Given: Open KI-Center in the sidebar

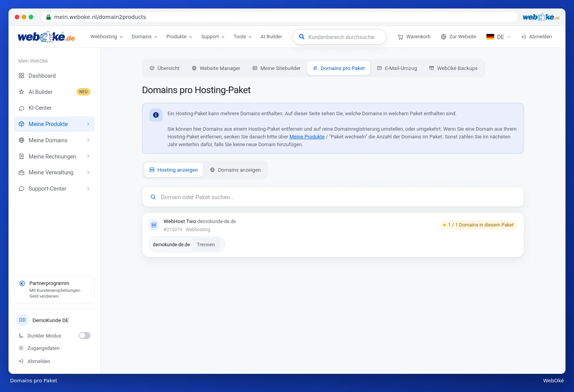Looking at the screenshot, I should coord(54,108).
